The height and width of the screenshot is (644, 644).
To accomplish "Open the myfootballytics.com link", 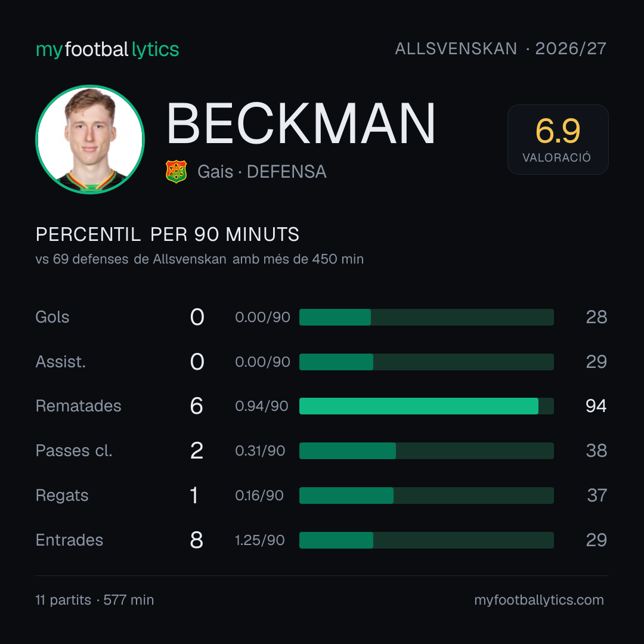I will tap(539, 600).
